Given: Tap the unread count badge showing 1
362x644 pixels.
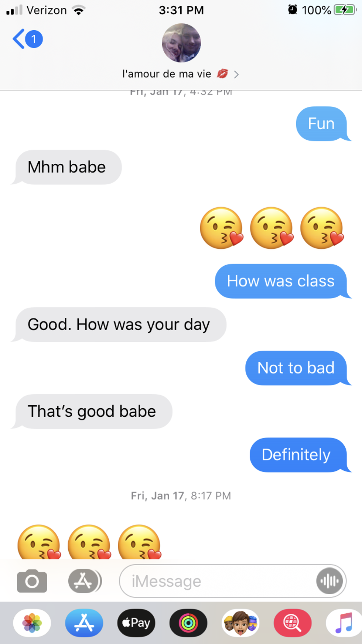Looking at the screenshot, I should point(34,39).
